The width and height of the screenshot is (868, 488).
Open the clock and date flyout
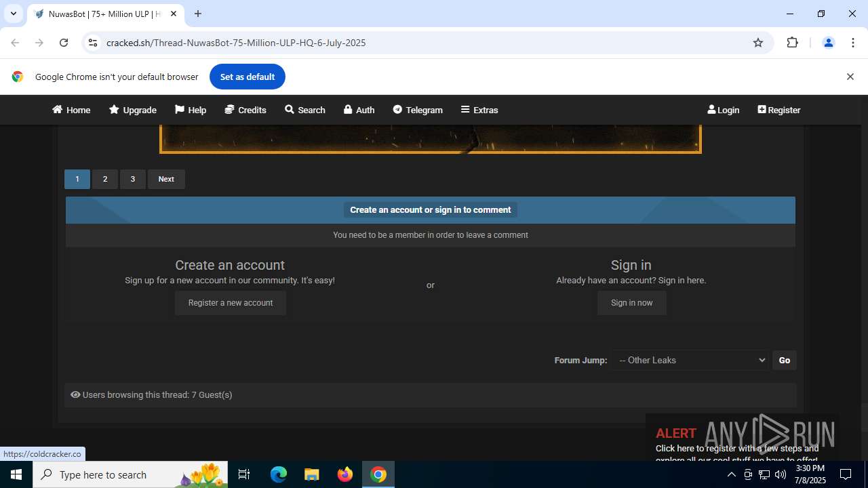tap(810, 474)
